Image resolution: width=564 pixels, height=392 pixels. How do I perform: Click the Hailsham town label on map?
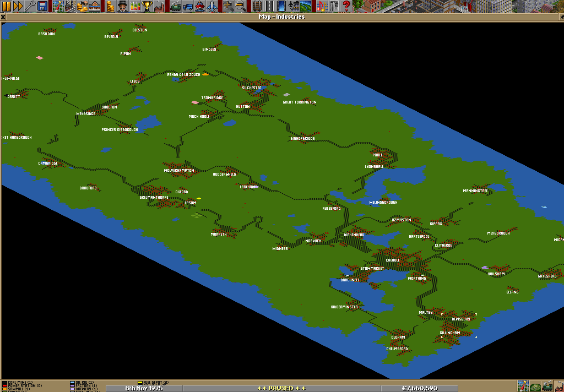496,274
